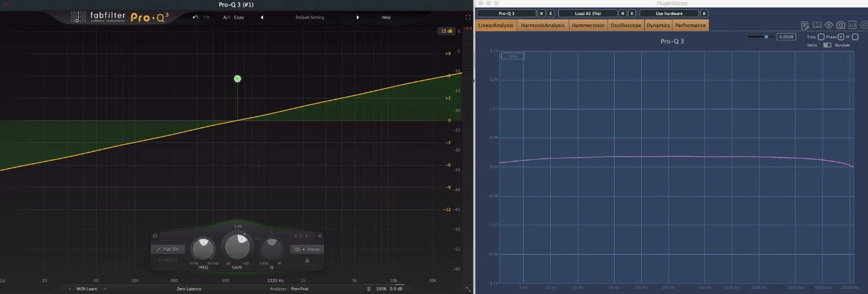Screen dimensions: 868x294
Task: Open PluginDoctor settings gear icon
Action: [x=864, y=25]
